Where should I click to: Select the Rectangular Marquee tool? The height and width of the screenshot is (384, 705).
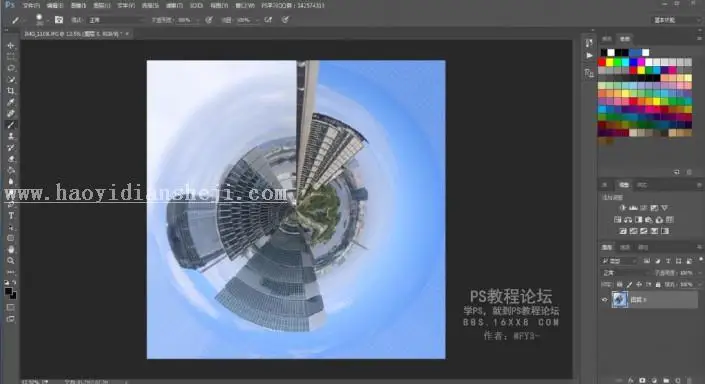click(x=11, y=57)
